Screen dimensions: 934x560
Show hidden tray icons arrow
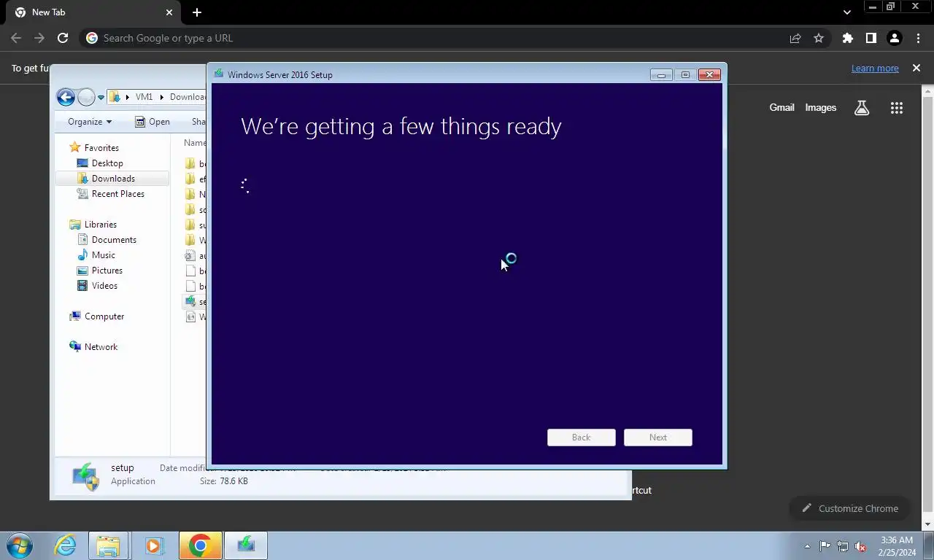[807, 546]
